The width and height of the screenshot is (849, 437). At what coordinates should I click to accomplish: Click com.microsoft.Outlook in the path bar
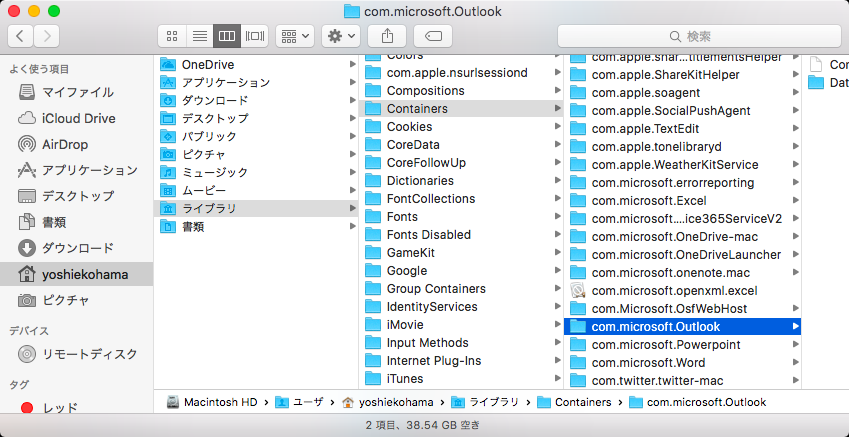698,402
